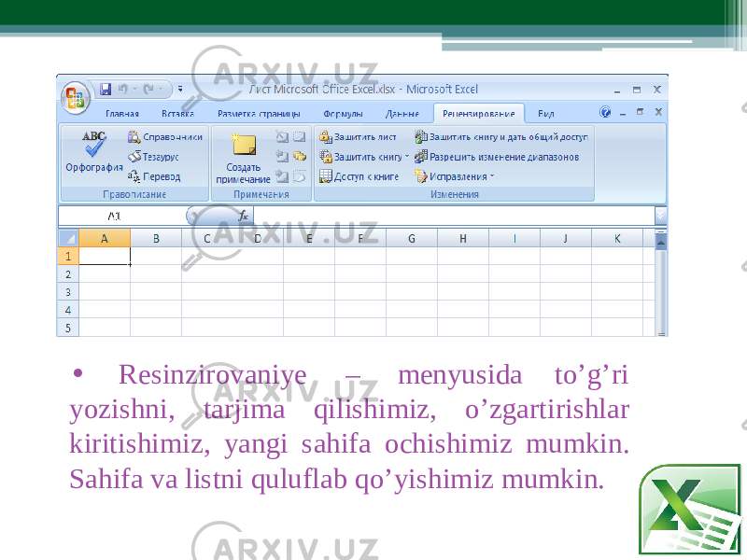Switch to the Главная tab
The image size is (747, 560).
pyautogui.click(x=122, y=114)
